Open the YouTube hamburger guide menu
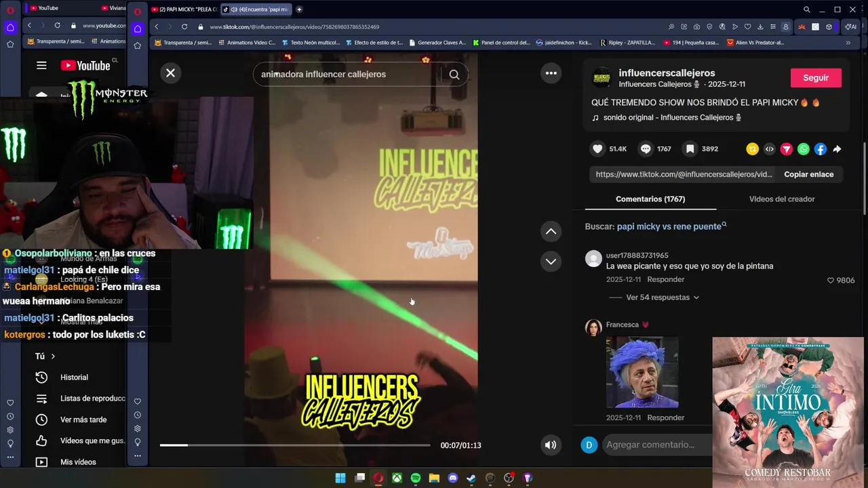 click(41, 66)
